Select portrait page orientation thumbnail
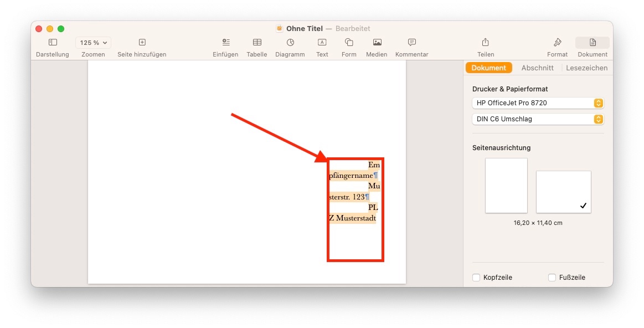This screenshot has width=644, height=328. click(x=506, y=186)
